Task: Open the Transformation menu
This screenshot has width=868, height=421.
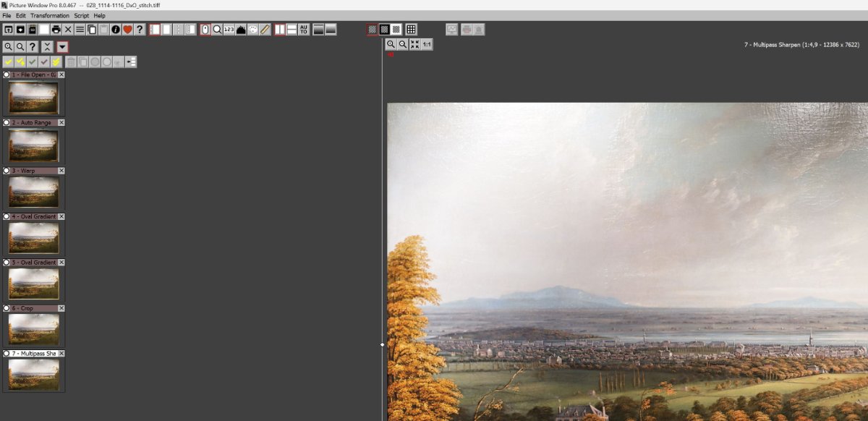Action: click(50, 16)
